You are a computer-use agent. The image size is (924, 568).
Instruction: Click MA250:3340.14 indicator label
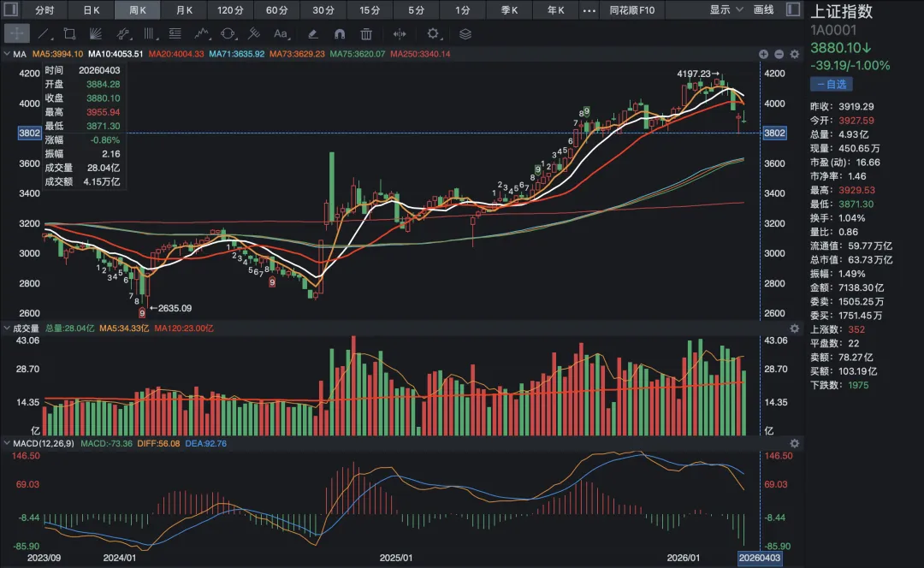[420, 54]
